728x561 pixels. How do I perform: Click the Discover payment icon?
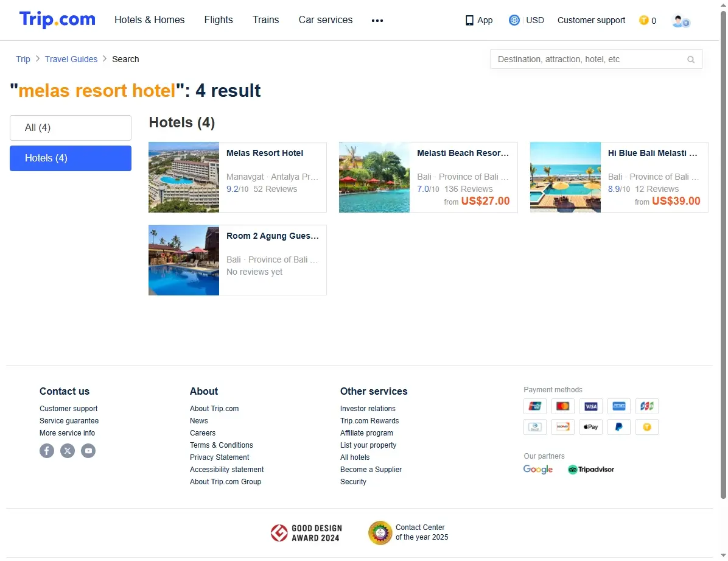[562, 426]
